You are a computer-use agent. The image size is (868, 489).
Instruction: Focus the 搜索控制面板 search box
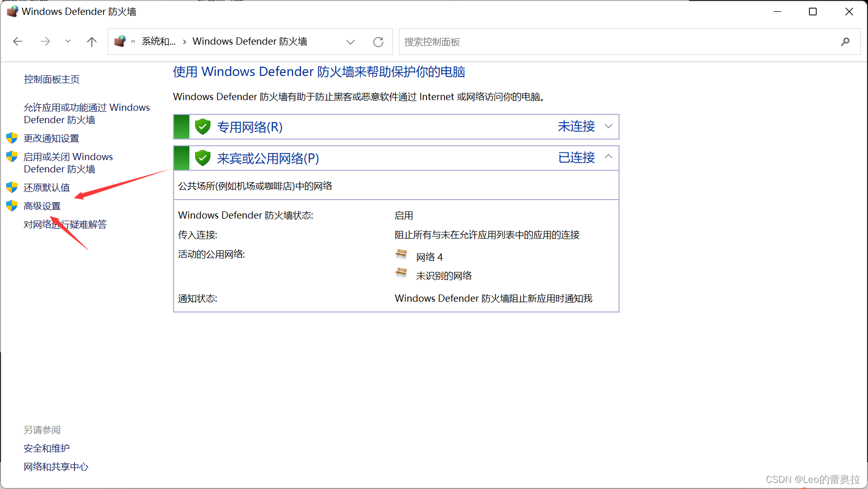coord(629,42)
